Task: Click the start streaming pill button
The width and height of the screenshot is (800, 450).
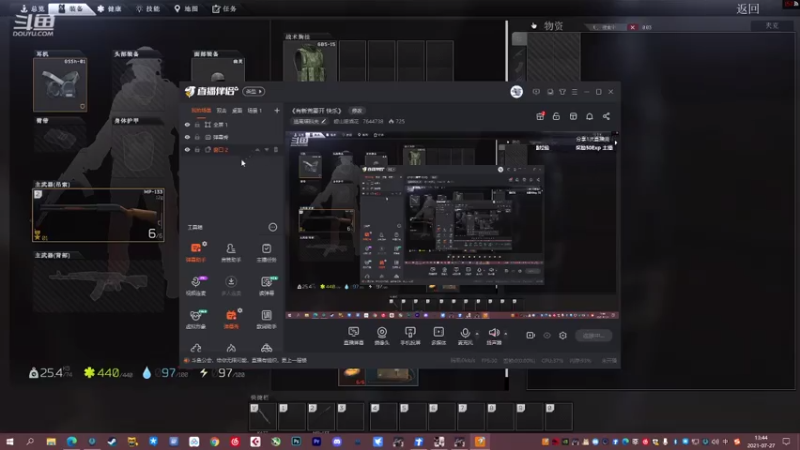Action: tap(593, 335)
